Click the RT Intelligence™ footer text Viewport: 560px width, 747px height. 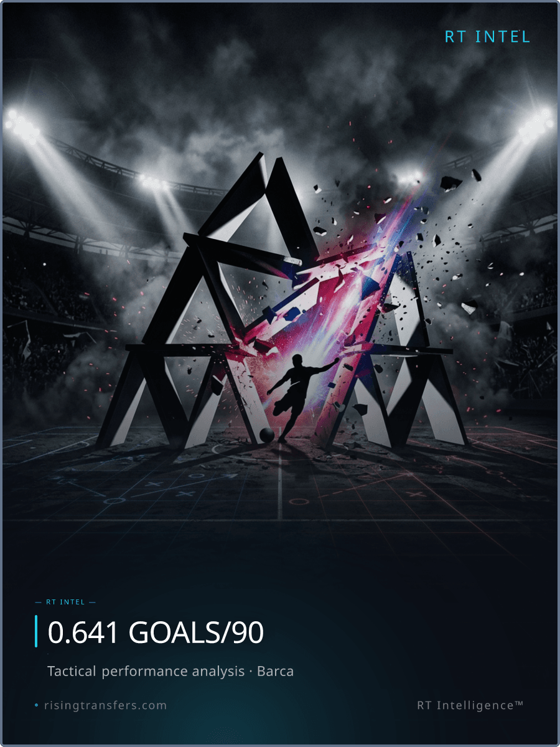[470, 705]
